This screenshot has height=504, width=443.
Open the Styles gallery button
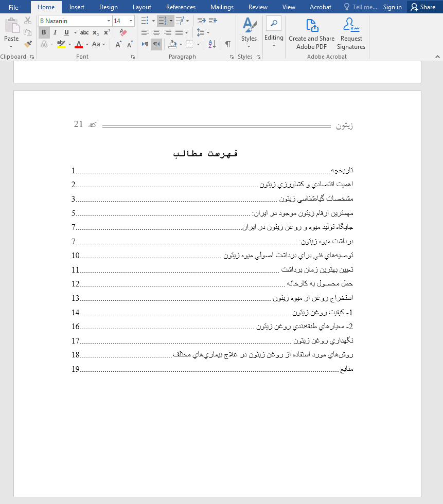[x=249, y=32]
